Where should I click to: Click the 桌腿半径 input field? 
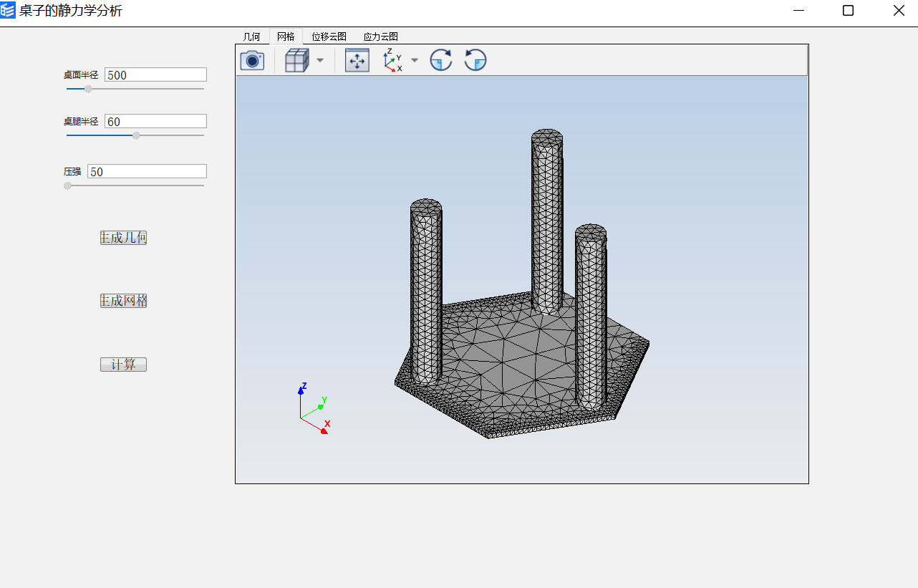[155, 121]
